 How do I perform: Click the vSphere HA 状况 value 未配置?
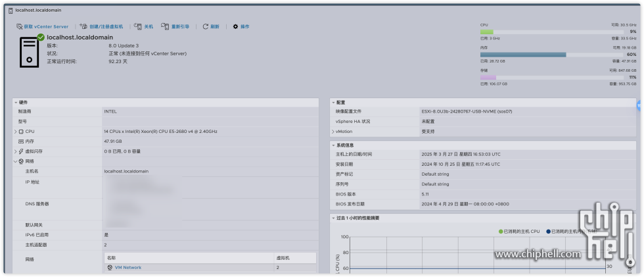coord(428,122)
